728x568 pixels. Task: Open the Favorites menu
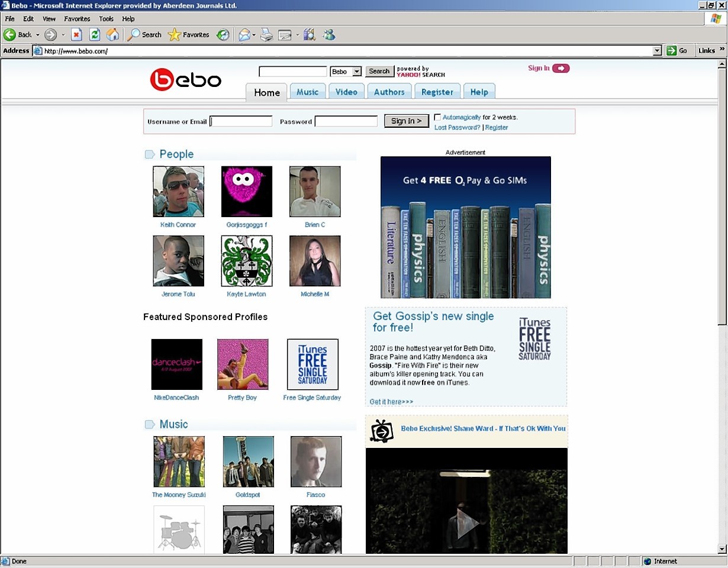coord(77,19)
